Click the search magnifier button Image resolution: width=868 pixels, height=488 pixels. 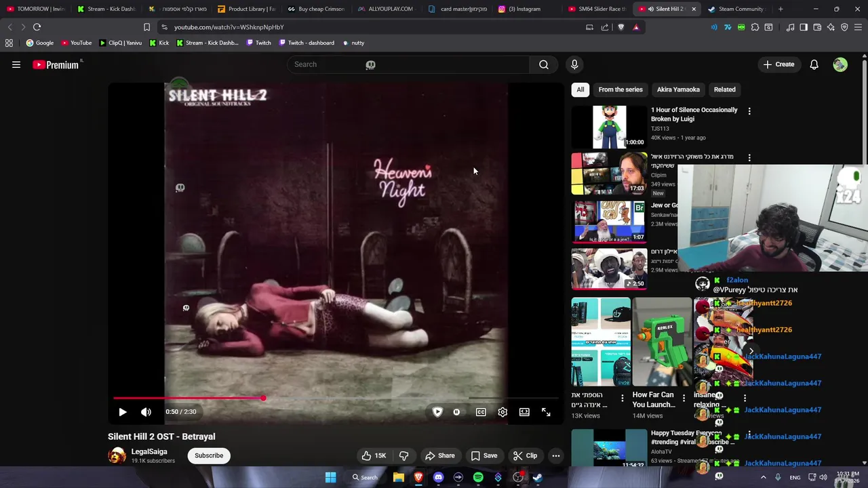pos(544,64)
